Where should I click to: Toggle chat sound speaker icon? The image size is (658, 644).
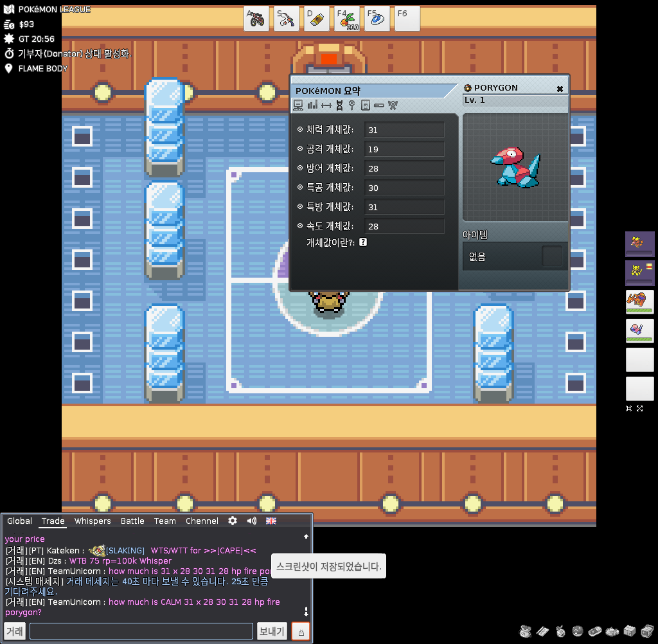point(252,521)
